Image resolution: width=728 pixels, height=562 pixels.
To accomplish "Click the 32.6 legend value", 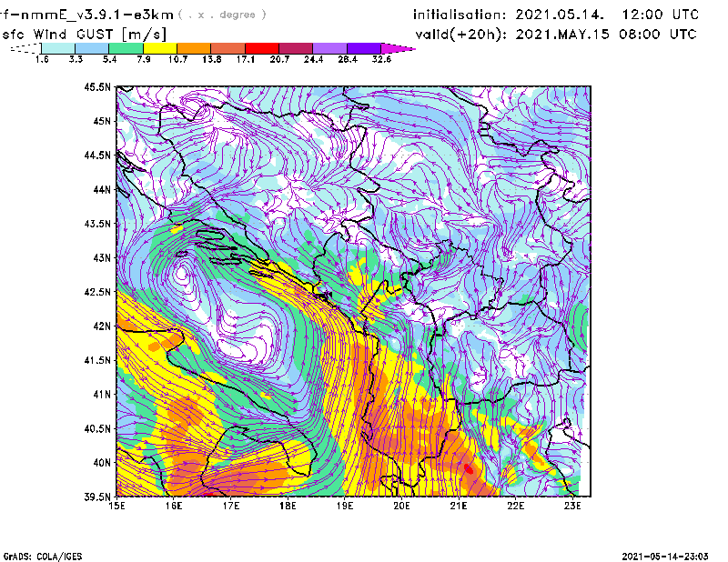I will coord(381,59).
